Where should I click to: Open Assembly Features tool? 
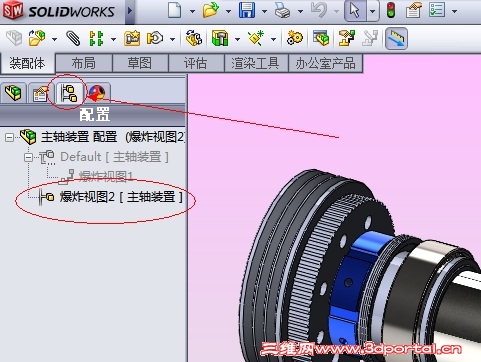click(220, 38)
